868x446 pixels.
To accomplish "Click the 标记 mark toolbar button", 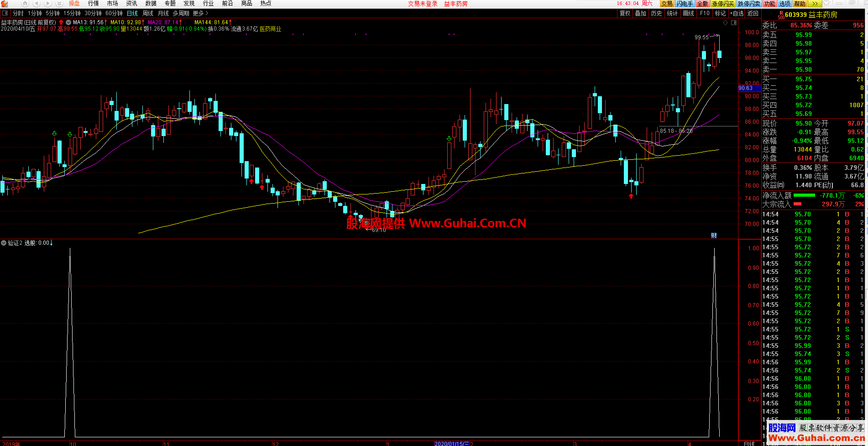I will tap(720, 13).
